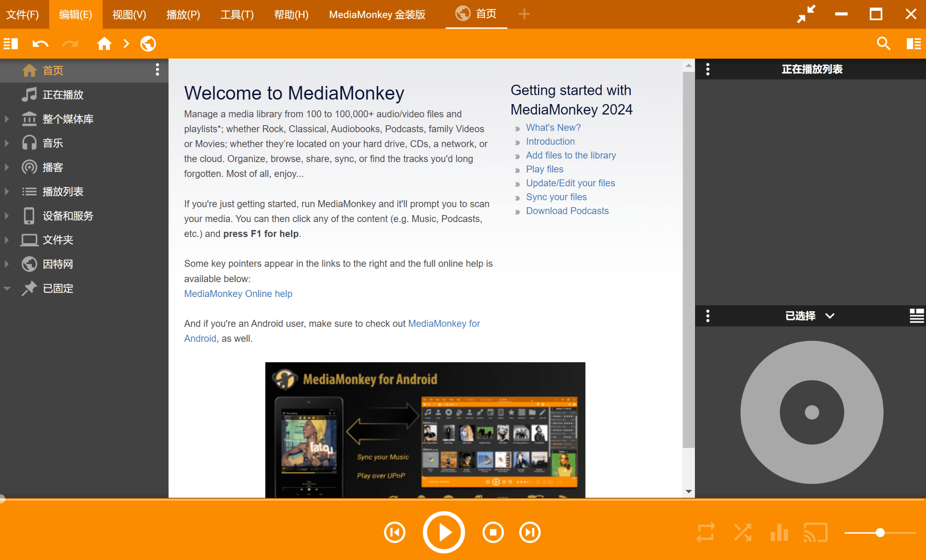Select the 首页 tab

476,14
